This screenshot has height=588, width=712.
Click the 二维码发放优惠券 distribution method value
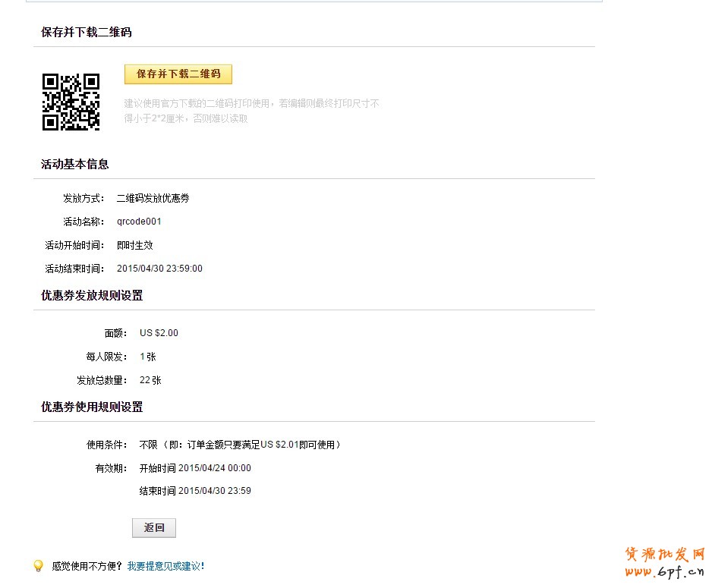click(153, 198)
